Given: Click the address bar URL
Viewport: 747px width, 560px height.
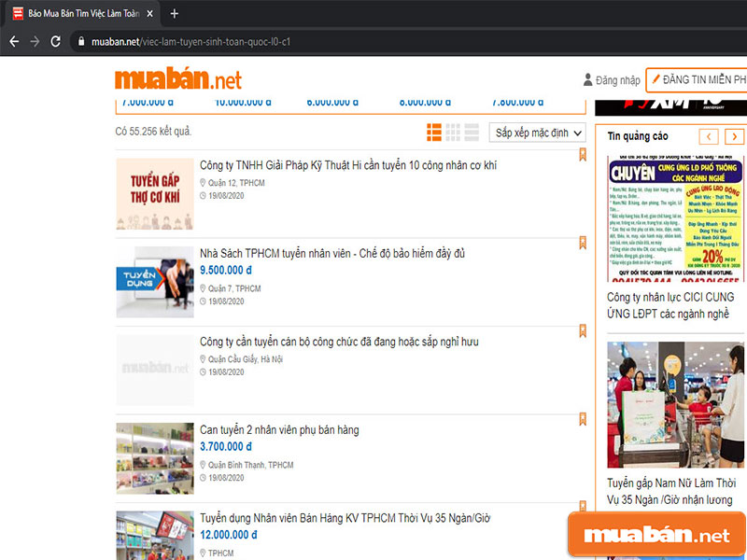Looking at the screenshot, I should tap(190, 42).
